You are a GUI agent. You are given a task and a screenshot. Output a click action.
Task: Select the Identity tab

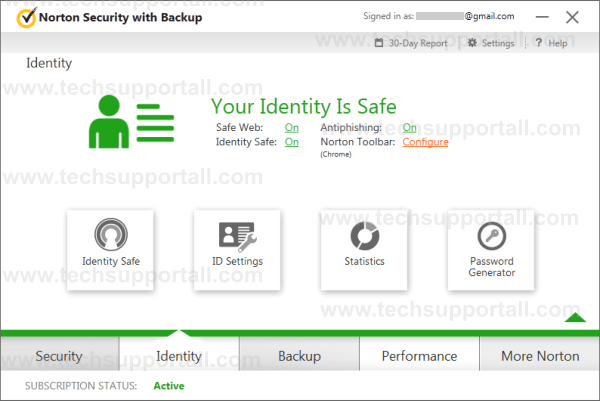coord(179,354)
